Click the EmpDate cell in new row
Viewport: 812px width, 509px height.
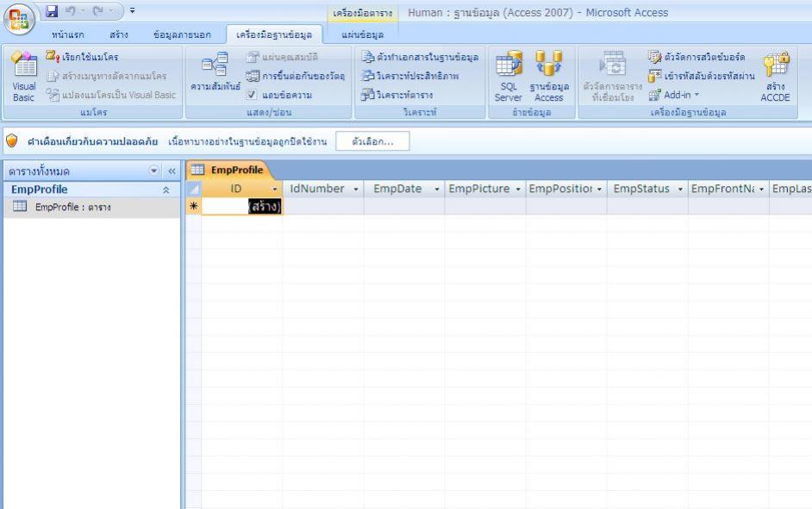point(404,207)
